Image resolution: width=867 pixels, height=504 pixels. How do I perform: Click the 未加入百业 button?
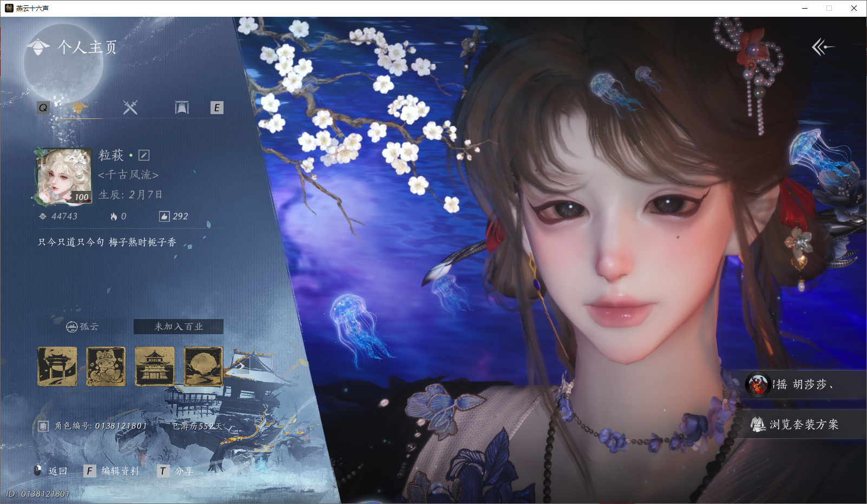pos(179,327)
